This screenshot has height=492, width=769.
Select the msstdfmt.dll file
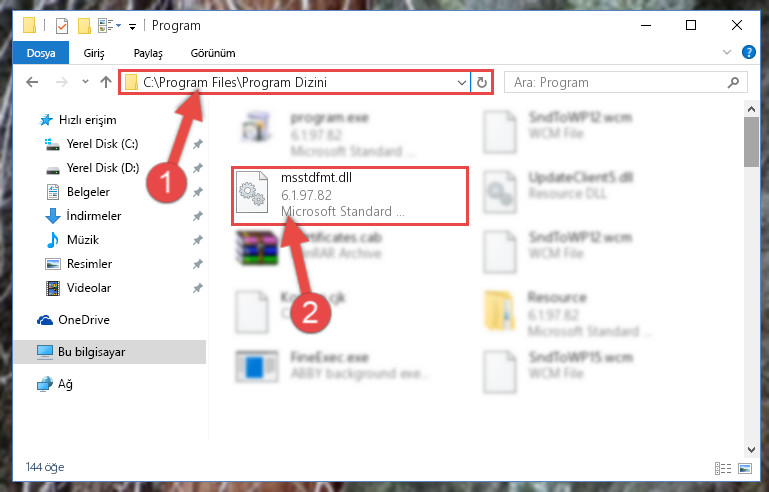350,196
